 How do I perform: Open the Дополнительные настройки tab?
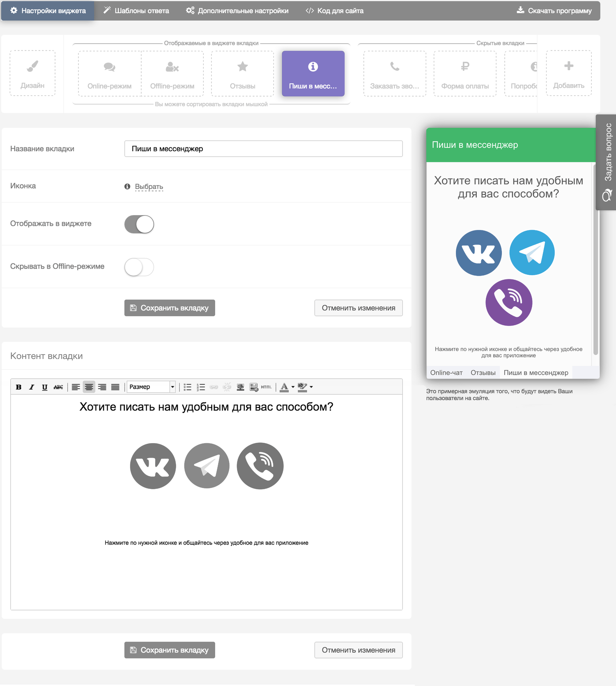(237, 11)
